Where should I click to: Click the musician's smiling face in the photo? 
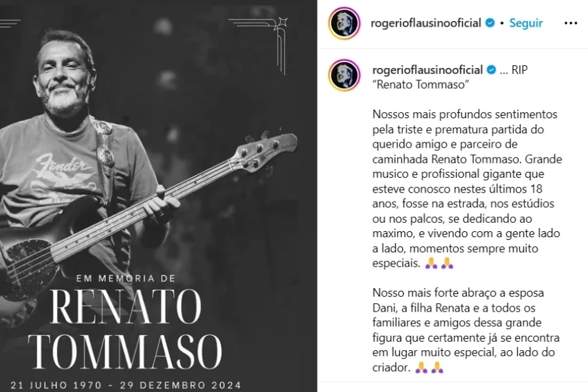[63, 77]
